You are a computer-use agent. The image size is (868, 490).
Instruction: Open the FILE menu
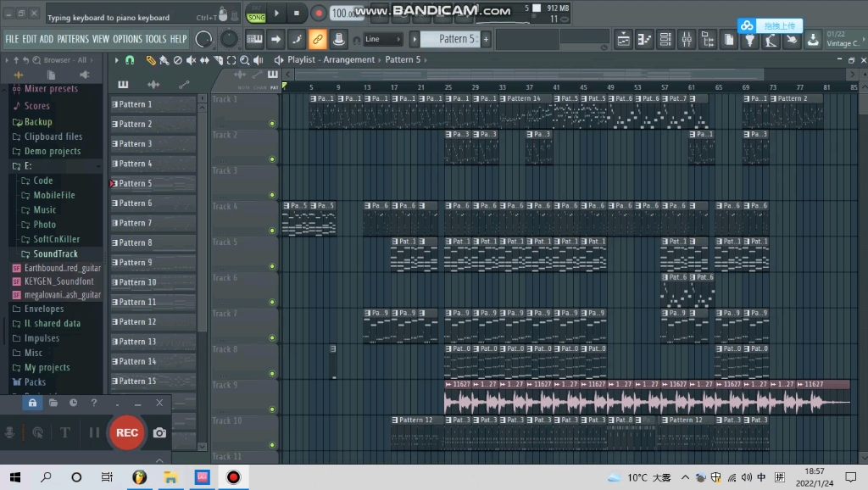point(12,39)
